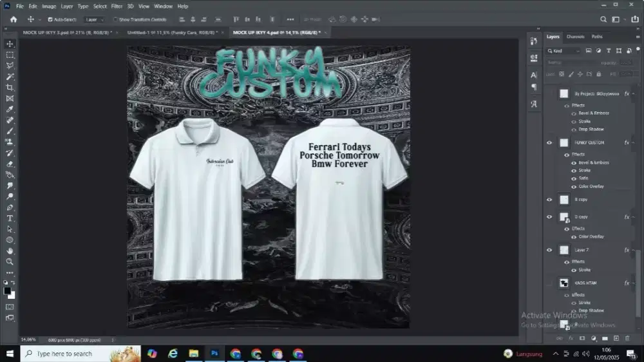The height and width of the screenshot is (362, 644).
Task: Select the Lasso tool
Action: point(10,66)
